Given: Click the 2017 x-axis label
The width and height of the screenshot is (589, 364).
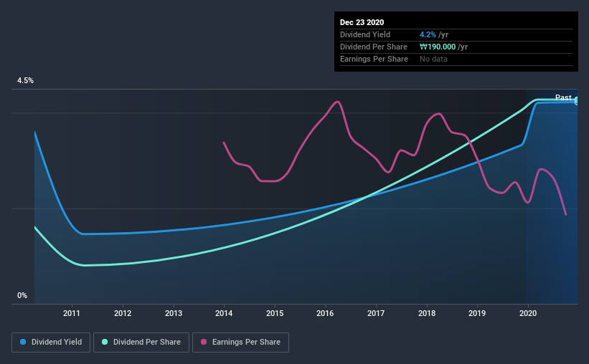Looking at the screenshot, I should (376, 313).
